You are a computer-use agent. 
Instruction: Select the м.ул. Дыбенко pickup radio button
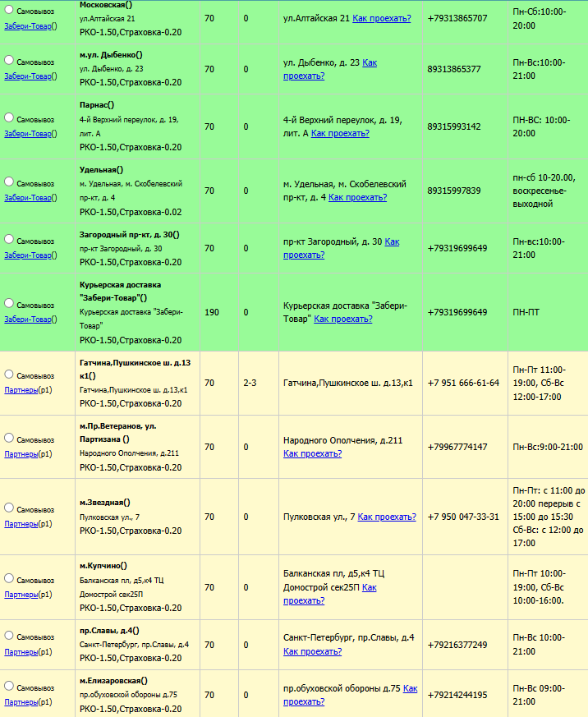pos(9,60)
